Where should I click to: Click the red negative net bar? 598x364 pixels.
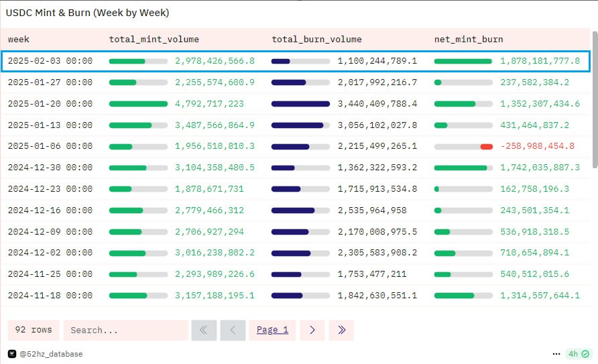487,147
